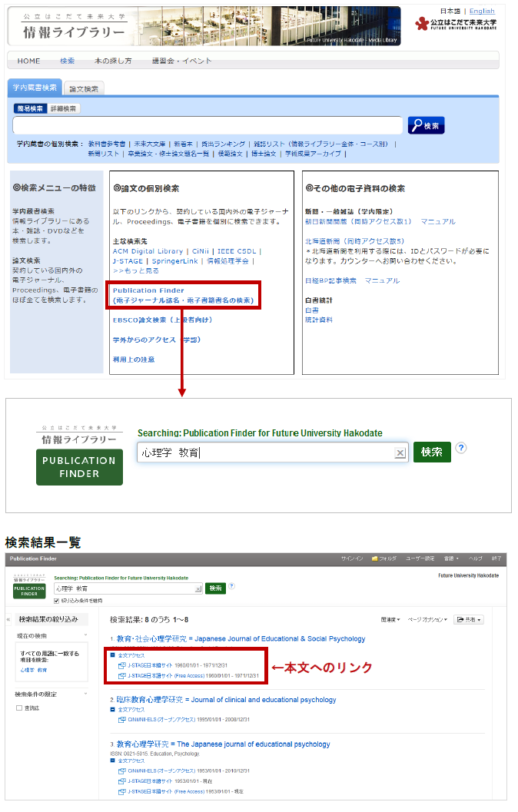Open ページオプション dropdown
This screenshot has width=518, height=812.
[x=427, y=620]
